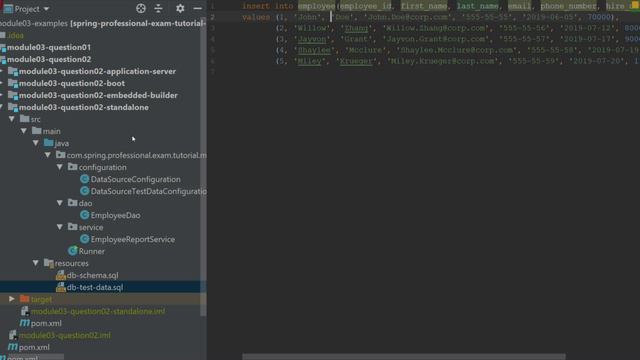Hide the Project panel with minus icon
Screen dimensions: 640x360
click(198, 8)
